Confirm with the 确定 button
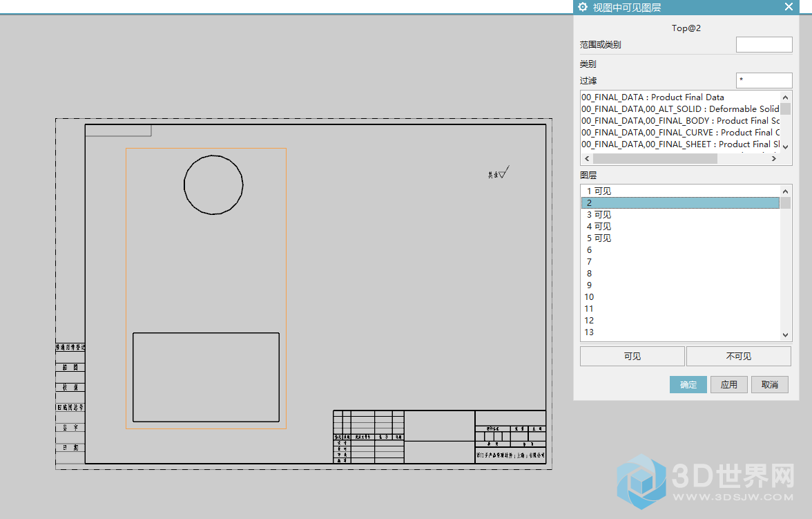This screenshot has height=519, width=812. (688, 385)
